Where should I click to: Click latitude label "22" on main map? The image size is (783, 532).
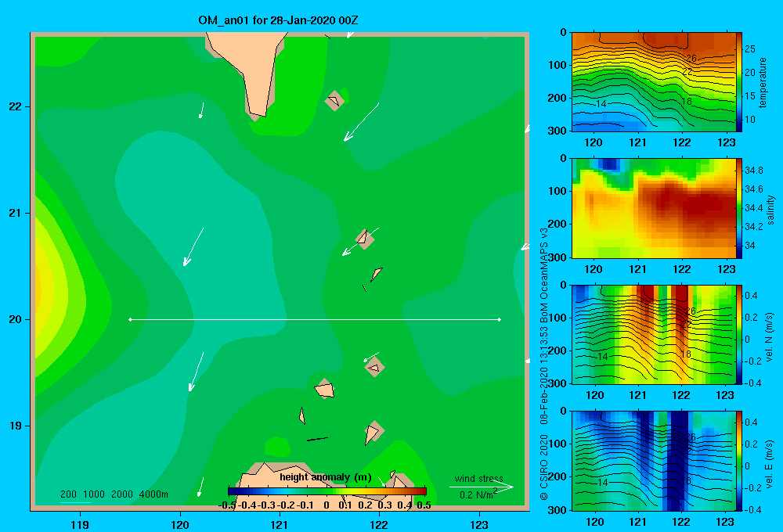pyautogui.click(x=16, y=107)
